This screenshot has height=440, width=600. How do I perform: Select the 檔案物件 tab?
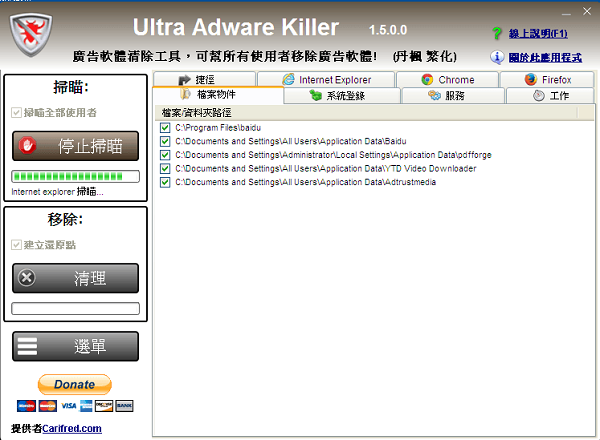(x=218, y=95)
